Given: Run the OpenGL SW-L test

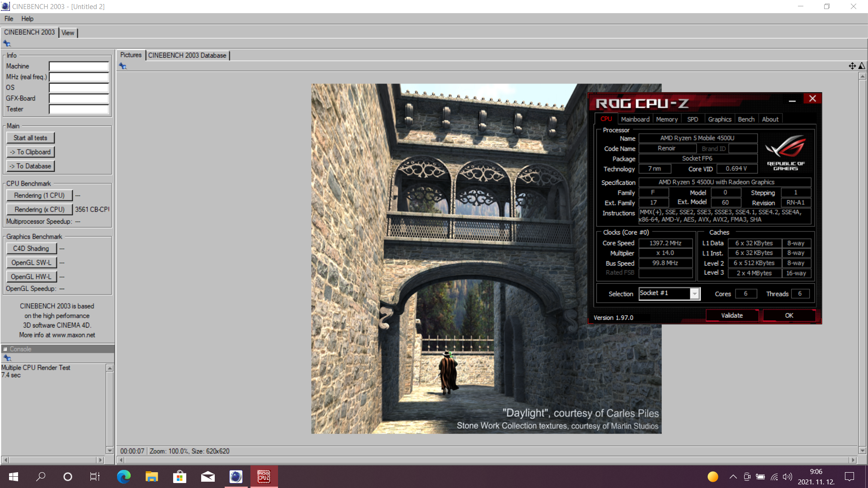Looking at the screenshot, I should [31, 263].
